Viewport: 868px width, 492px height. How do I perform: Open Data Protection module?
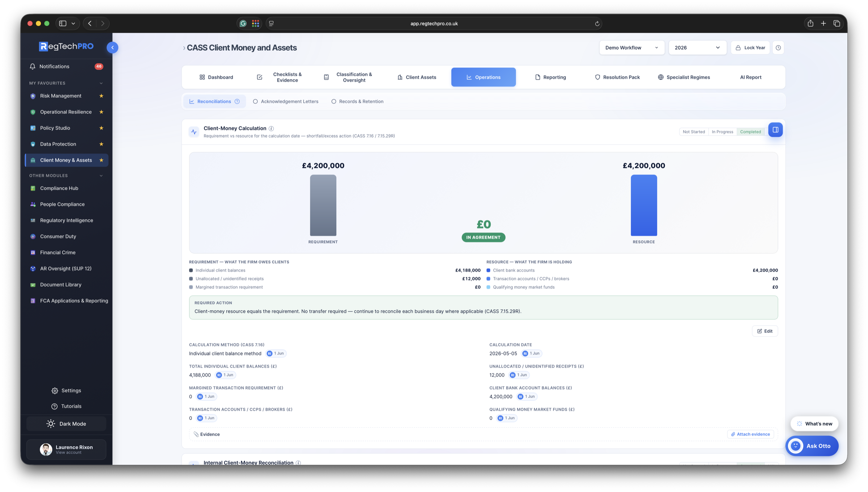[58, 144]
